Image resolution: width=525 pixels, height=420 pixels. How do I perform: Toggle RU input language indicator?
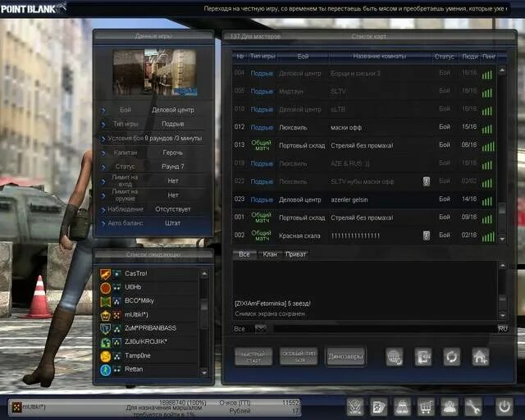[x=503, y=329]
